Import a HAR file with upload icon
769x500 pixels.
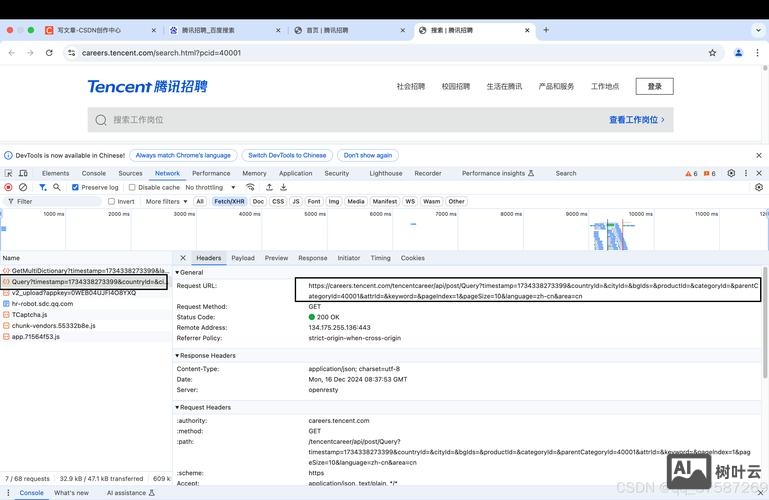269,187
